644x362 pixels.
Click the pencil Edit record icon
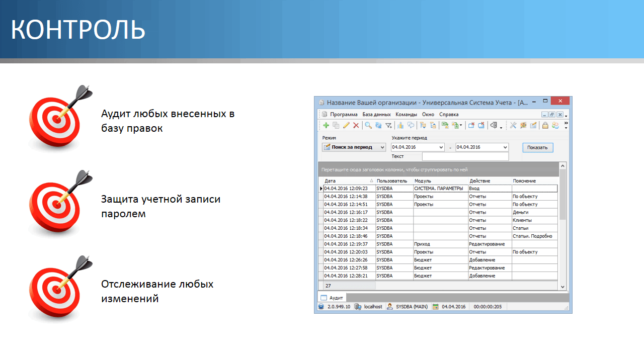[346, 125]
